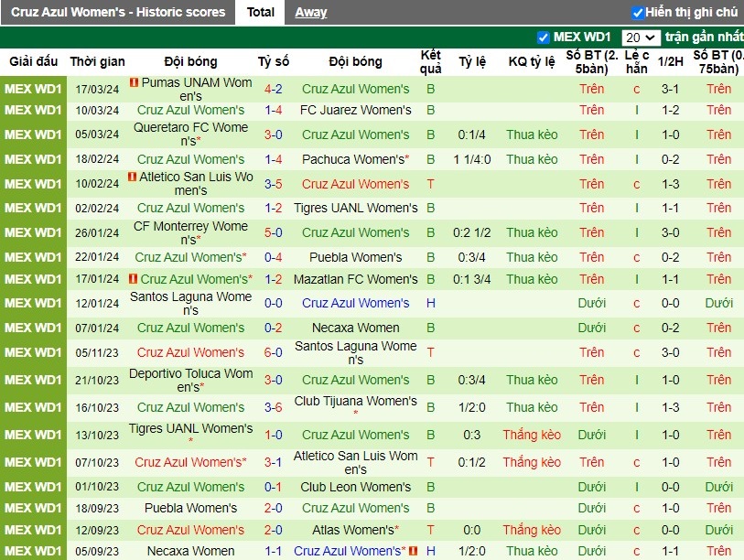The width and height of the screenshot is (744, 560).
Task: Click the date 22/01/24
Action: [97, 257]
